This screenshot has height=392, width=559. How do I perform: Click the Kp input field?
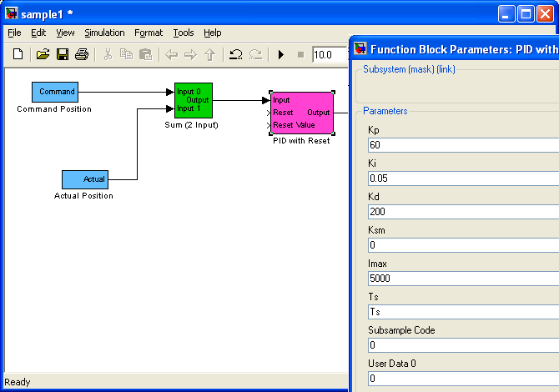coord(463,145)
